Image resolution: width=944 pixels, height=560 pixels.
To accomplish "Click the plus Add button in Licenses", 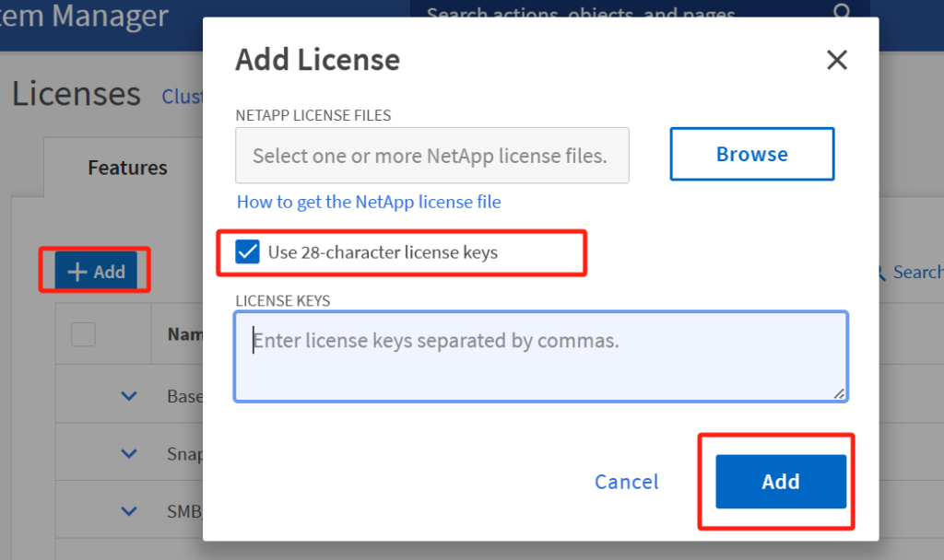I will coord(96,271).
